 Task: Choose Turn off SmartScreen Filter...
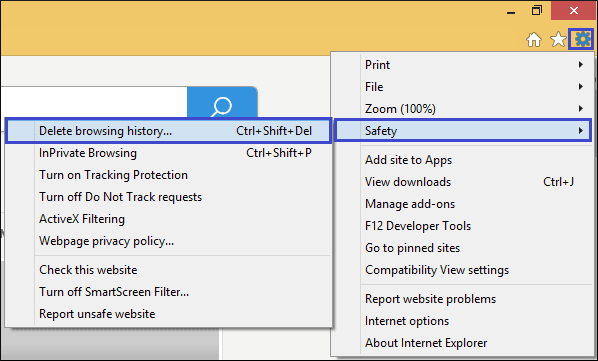point(168,292)
